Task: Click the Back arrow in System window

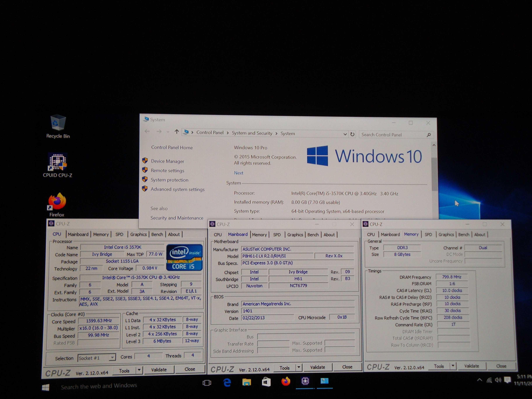Action: click(x=147, y=131)
